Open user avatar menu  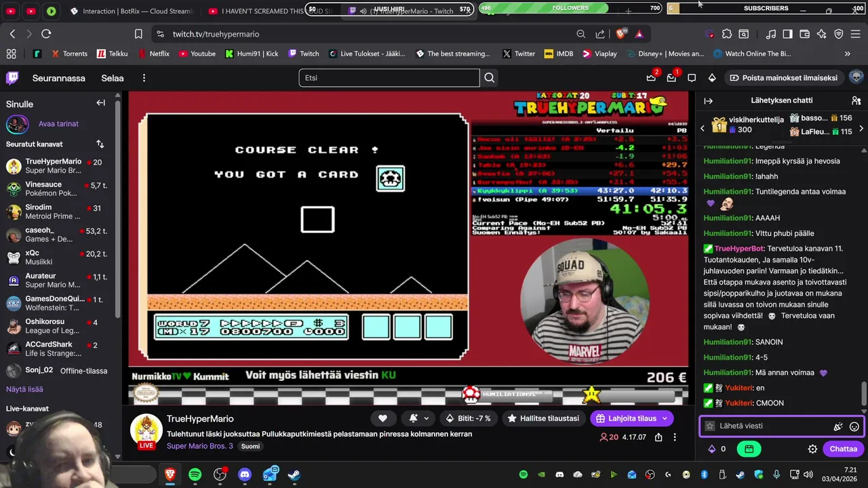[856, 77]
